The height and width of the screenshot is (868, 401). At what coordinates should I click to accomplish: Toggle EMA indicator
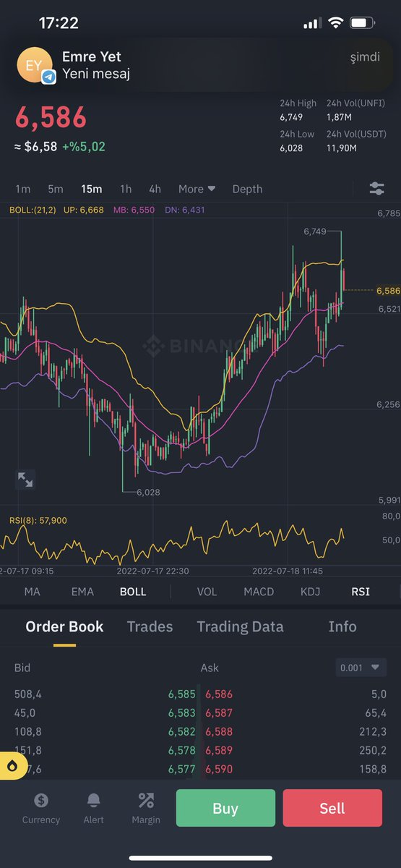pyautogui.click(x=82, y=591)
